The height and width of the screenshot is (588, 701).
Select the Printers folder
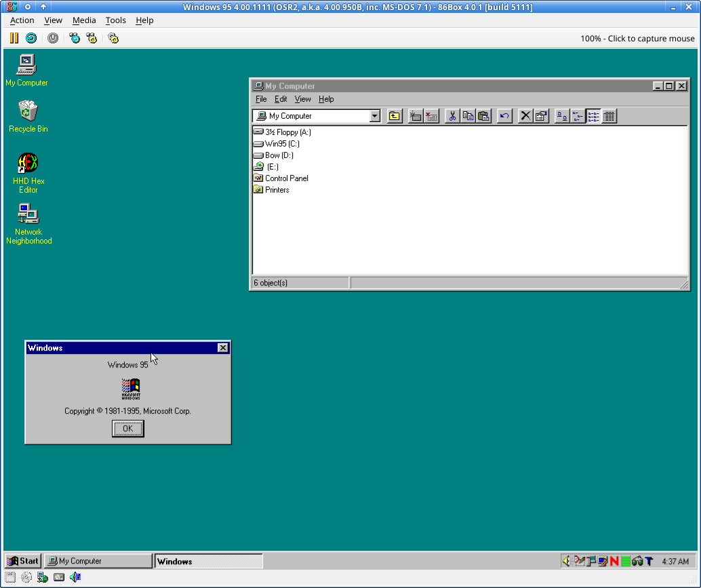point(271,190)
